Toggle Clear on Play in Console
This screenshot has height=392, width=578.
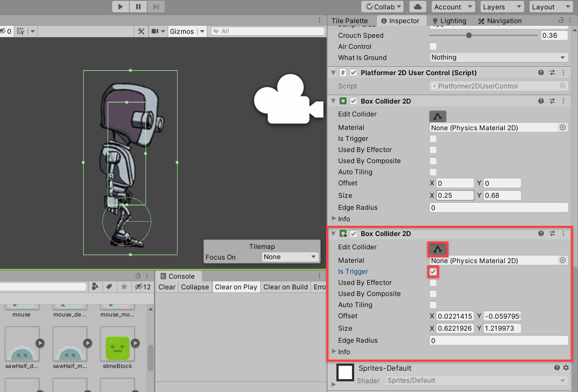coord(236,287)
